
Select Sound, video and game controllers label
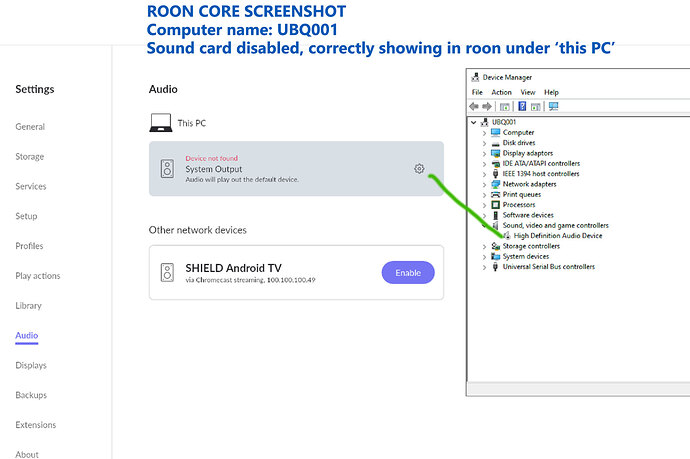[x=555, y=225]
